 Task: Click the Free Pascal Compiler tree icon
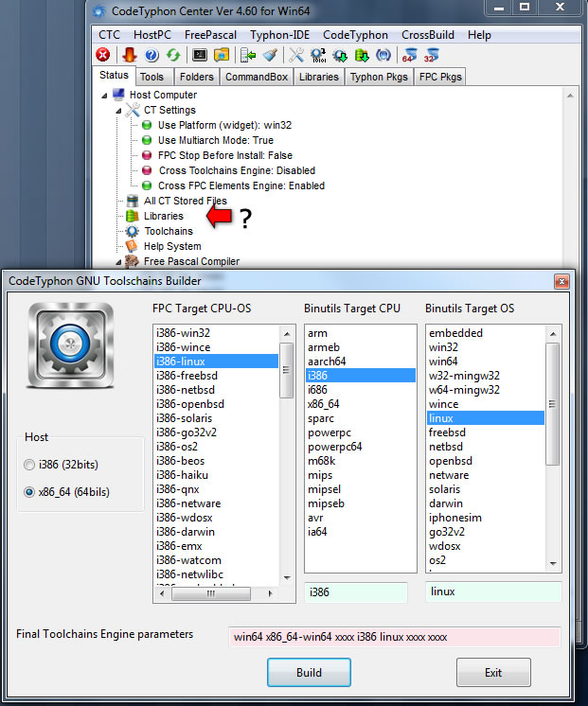(132, 261)
